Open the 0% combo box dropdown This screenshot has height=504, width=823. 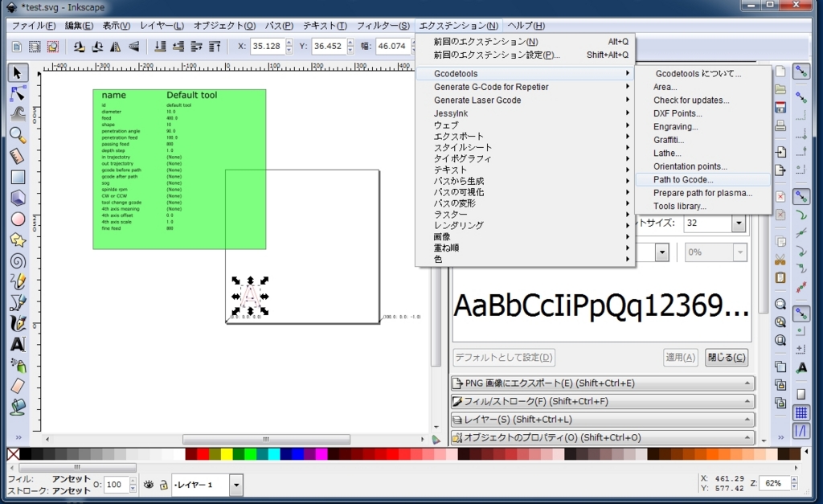tap(739, 252)
